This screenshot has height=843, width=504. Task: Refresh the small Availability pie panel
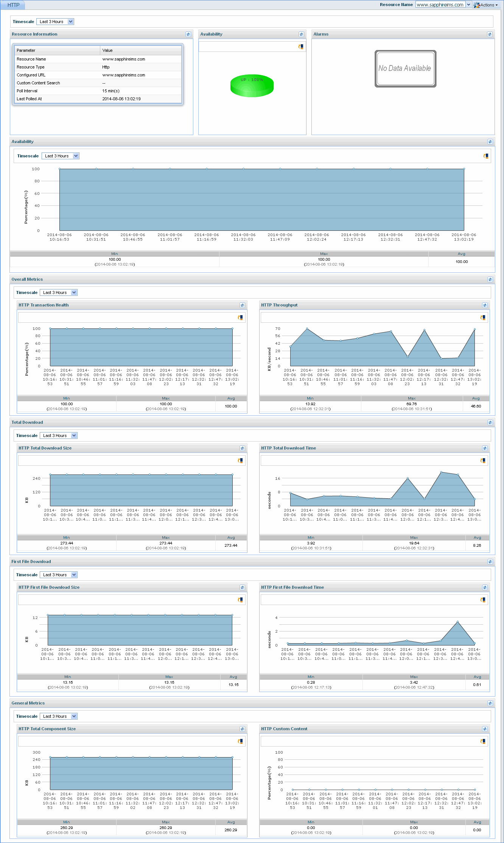301,34
